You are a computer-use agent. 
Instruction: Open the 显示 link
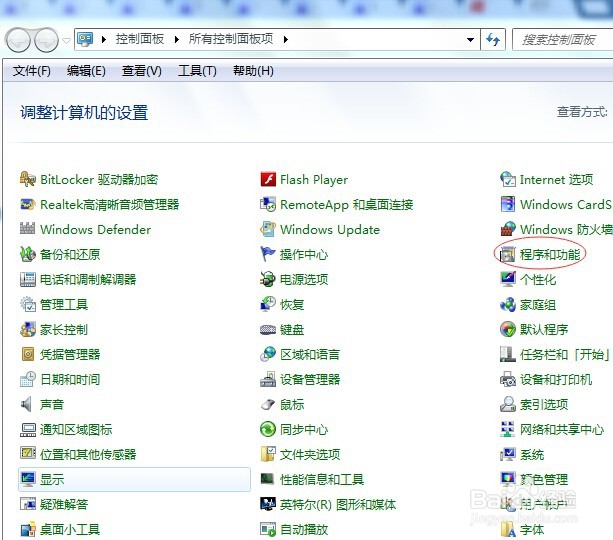click(52, 479)
